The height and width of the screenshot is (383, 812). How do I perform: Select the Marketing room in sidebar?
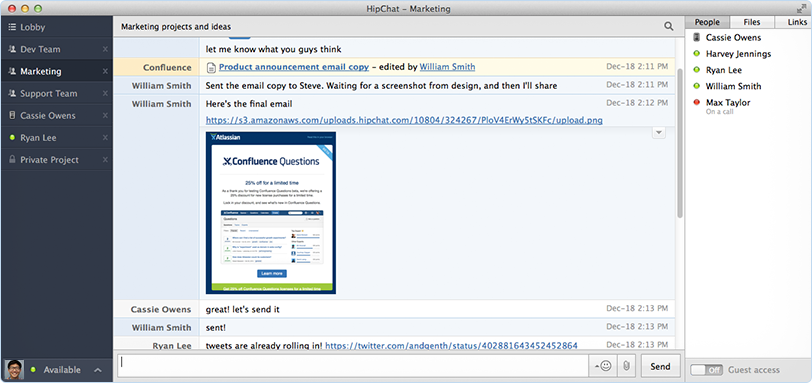(x=56, y=71)
